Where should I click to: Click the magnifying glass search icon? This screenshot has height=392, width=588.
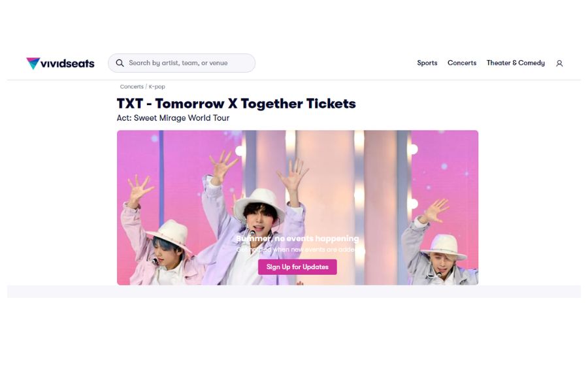pyautogui.click(x=120, y=63)
